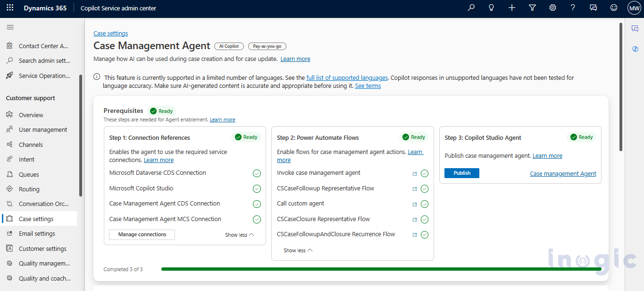Screen dimensions: 644x291
Task: Click the Publish button
Action: [x=462, y=173]
